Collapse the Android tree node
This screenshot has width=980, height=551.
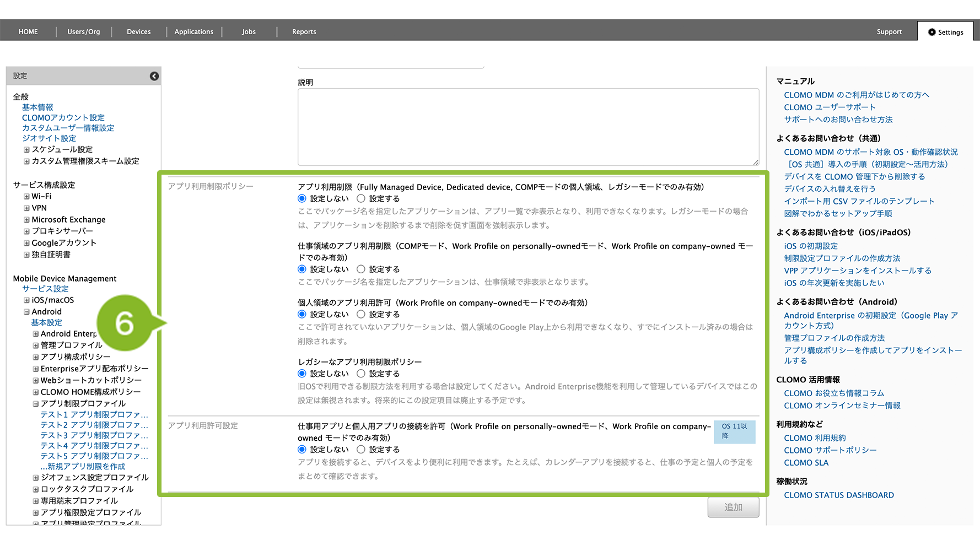(26, 312)
